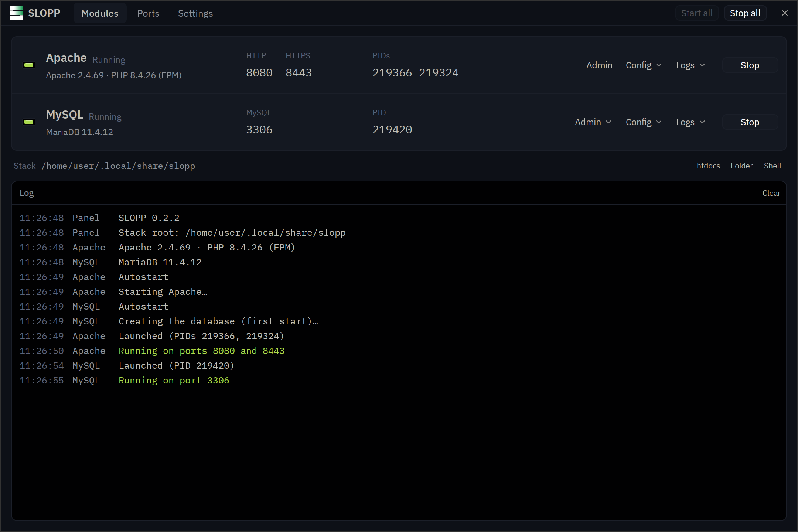This screenshot has width=798, height=532.
Task: Click log line 'SLOPP 0.2.2'
Action: pyautogui.click(x=149, y=218)
